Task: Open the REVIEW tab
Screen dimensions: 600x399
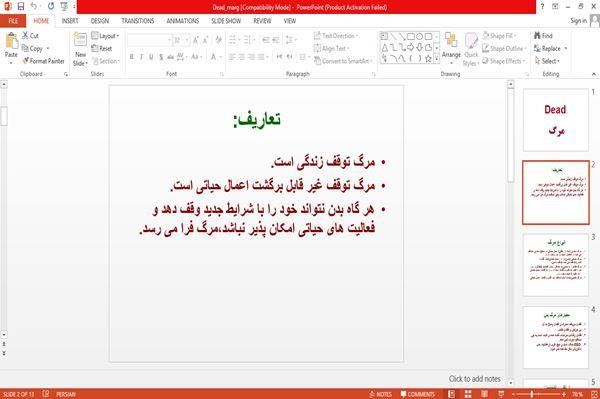Action: 262,21
